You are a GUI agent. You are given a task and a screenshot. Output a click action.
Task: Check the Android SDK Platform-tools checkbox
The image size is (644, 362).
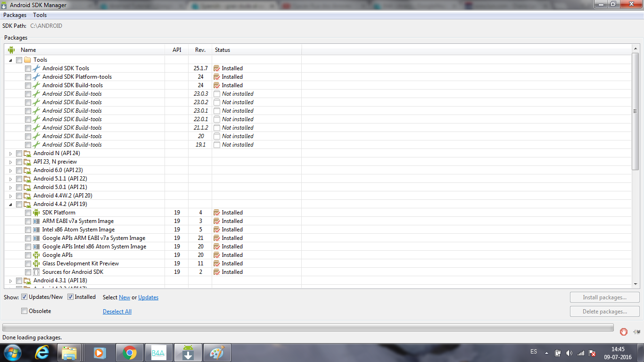coord(28,77)
